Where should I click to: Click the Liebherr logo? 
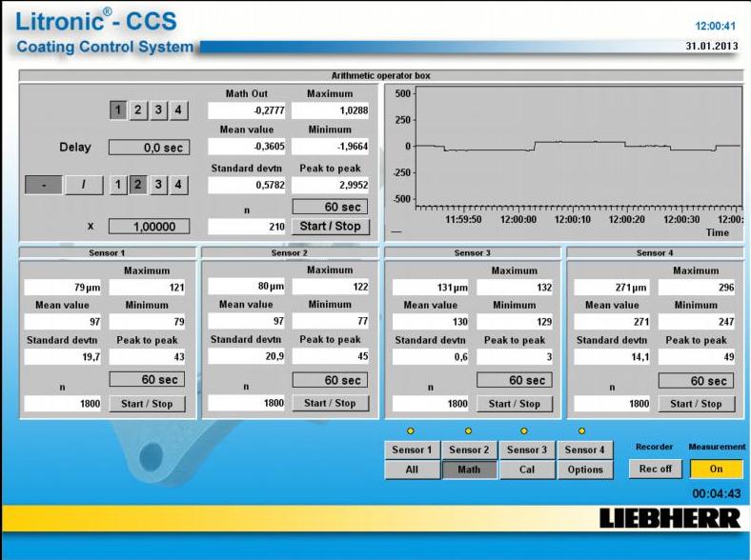669,518
